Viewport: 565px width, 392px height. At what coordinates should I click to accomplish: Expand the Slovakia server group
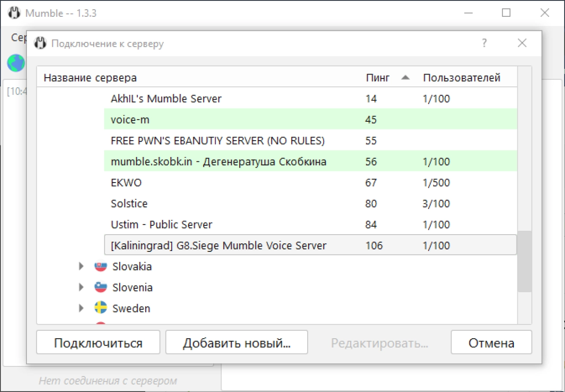pyautogui.click(x=81, y=266)
